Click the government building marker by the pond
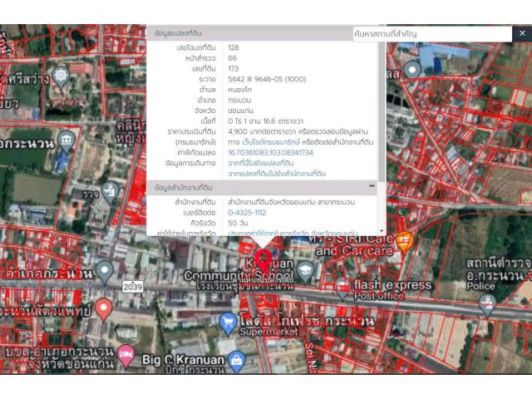The height and width of the screenshot is (399, 532). click(x=66, y=141)
